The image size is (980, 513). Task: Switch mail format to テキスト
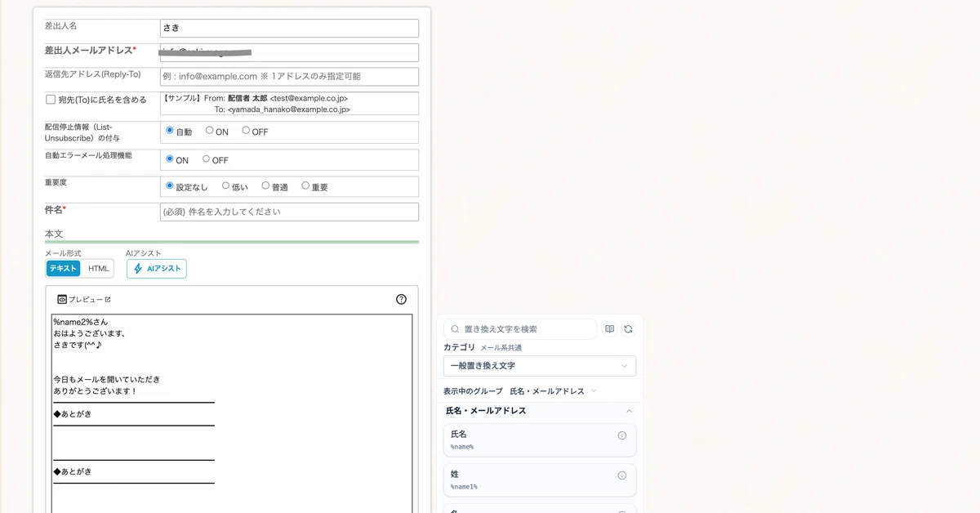coord(63,269)
